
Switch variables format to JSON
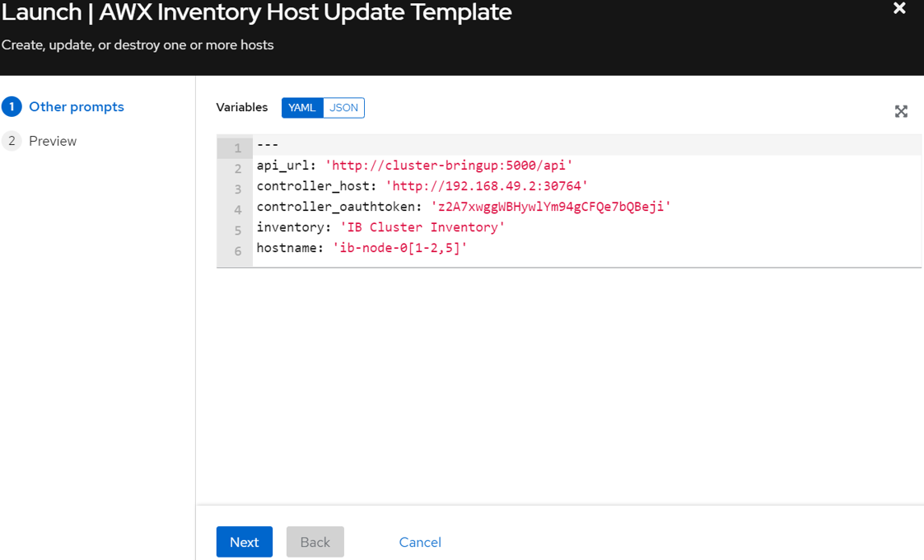(x=343, y=108)
